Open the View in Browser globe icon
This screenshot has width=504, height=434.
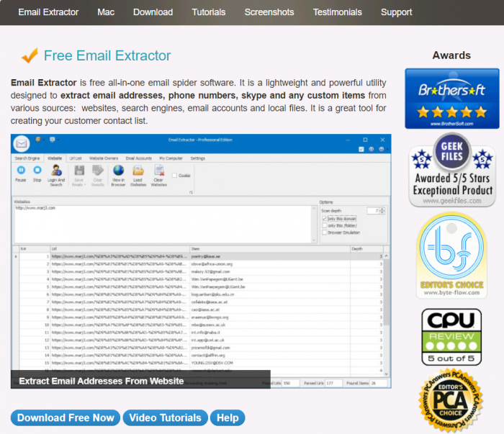(118, 171)
